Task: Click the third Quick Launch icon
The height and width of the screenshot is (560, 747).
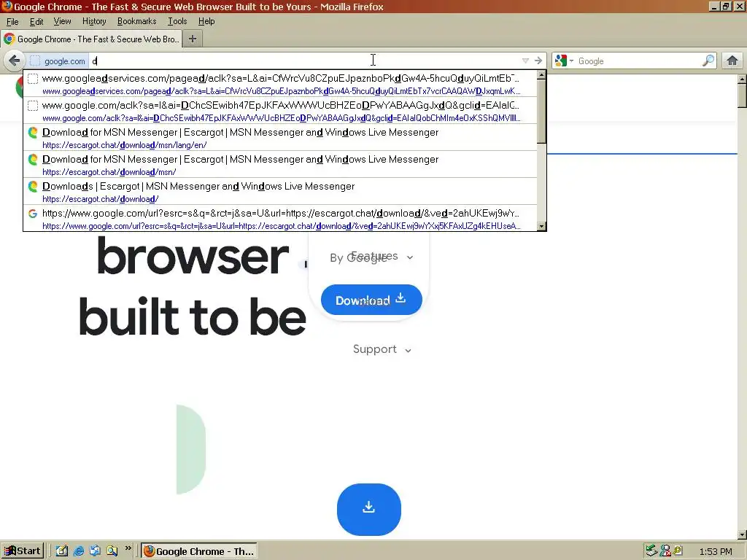Action: (96, 551)
